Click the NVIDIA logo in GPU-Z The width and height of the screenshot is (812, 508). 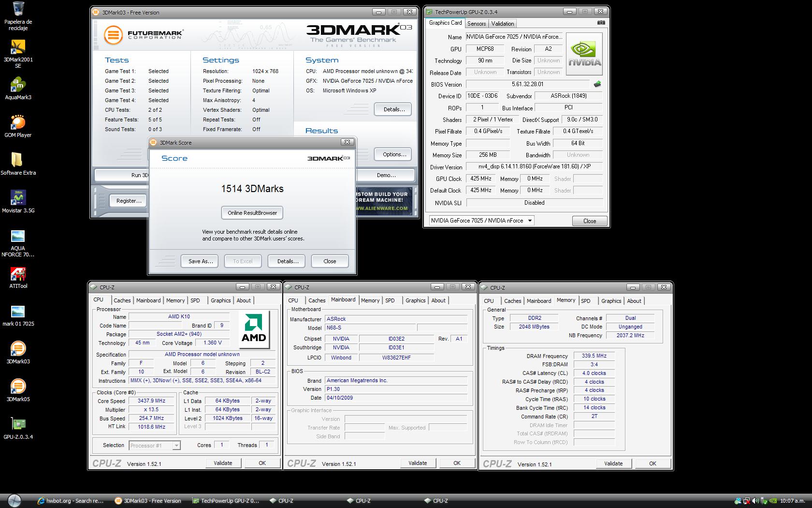[584, 54]
